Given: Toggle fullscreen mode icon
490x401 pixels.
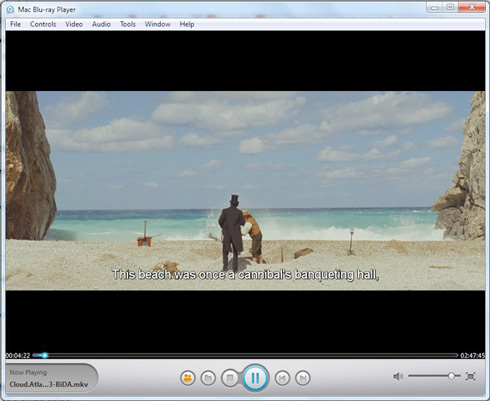Looking at the screenshot, I should pyautogui.click(x=471, y=376).
